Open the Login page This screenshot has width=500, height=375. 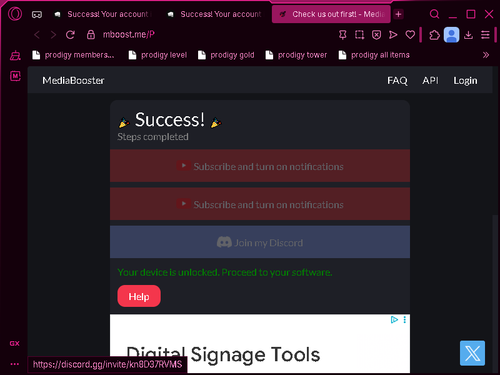coord(465,81)
